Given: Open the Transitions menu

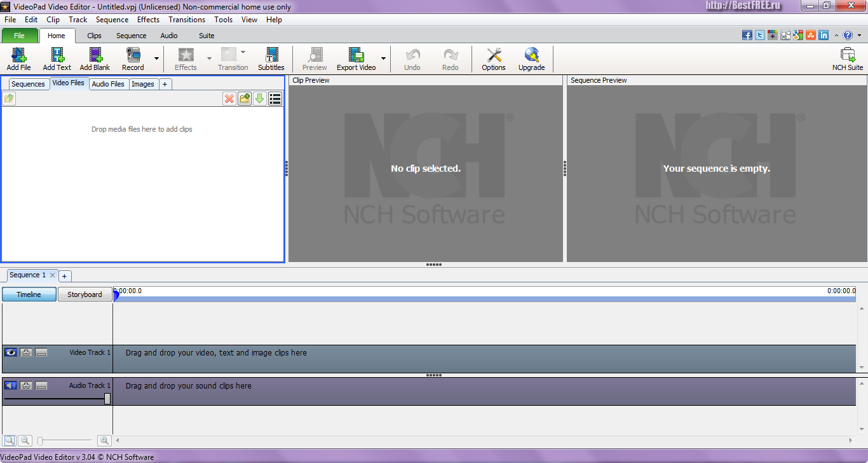Looking at the screenshot, I should (x=187, y=20).
